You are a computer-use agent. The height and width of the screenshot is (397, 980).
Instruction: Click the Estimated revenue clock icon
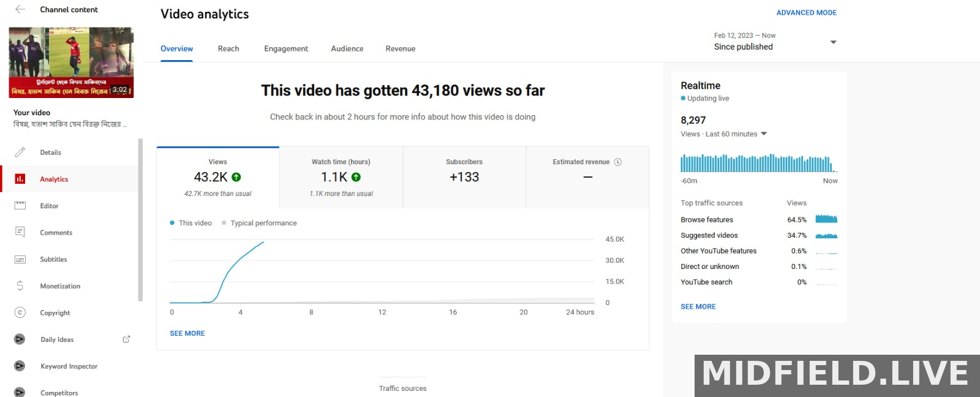pyautogui.click(x=618, y=162)
